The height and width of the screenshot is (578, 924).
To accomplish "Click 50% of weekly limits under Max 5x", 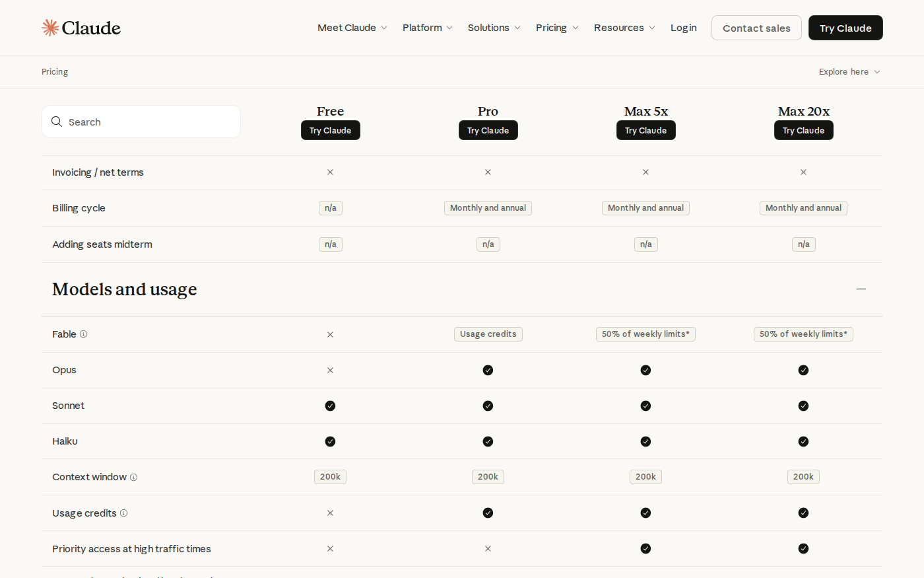I will tap(645, 334).
